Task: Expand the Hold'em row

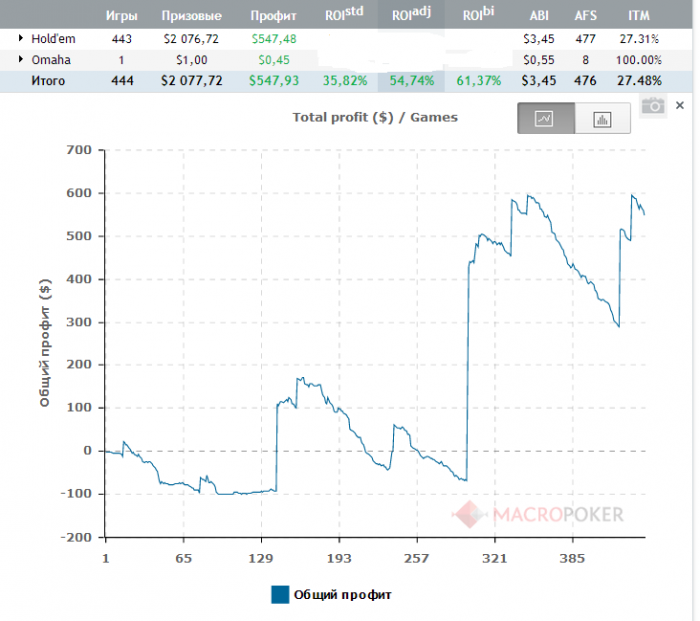Action: [21, 38]
